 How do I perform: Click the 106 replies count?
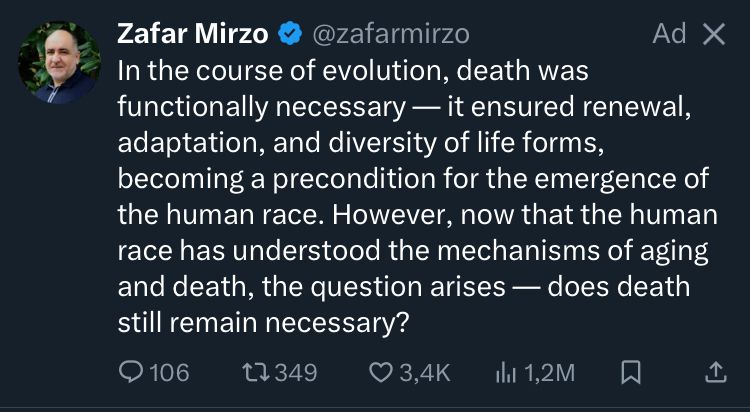pyautogui.click(x=169, y=373)
